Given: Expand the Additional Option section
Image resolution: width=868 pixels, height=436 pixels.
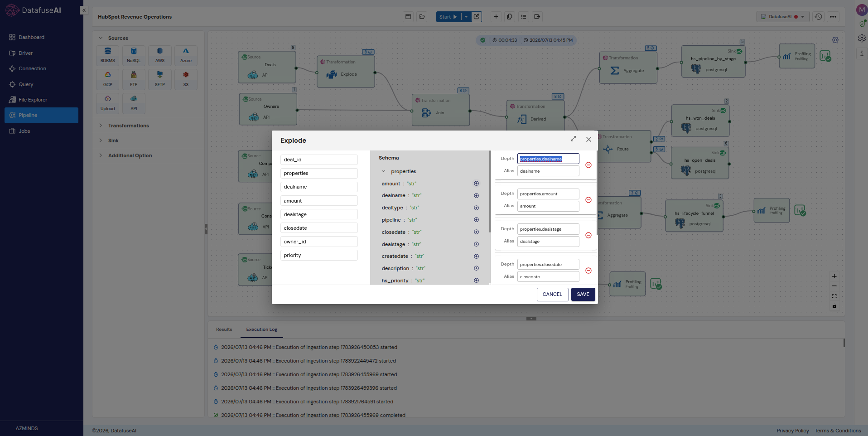Looking at the screenshot, I should click(x=101, y=155).
